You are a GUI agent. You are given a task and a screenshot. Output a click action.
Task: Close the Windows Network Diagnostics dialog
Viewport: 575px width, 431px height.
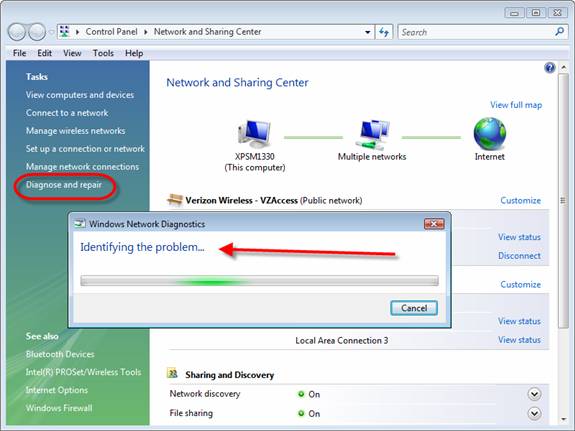(x=434, y=224)
